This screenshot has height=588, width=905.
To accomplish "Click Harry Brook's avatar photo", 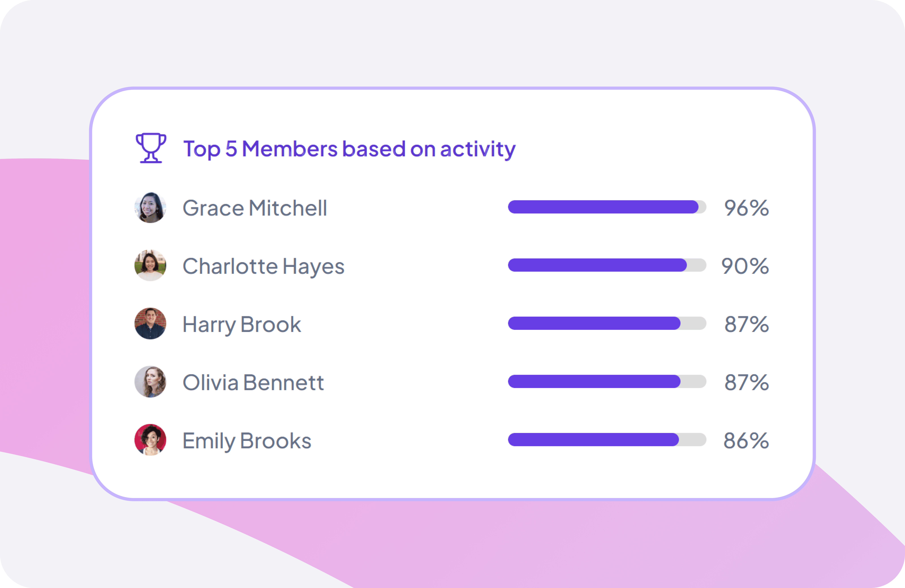I will (150, 323).
